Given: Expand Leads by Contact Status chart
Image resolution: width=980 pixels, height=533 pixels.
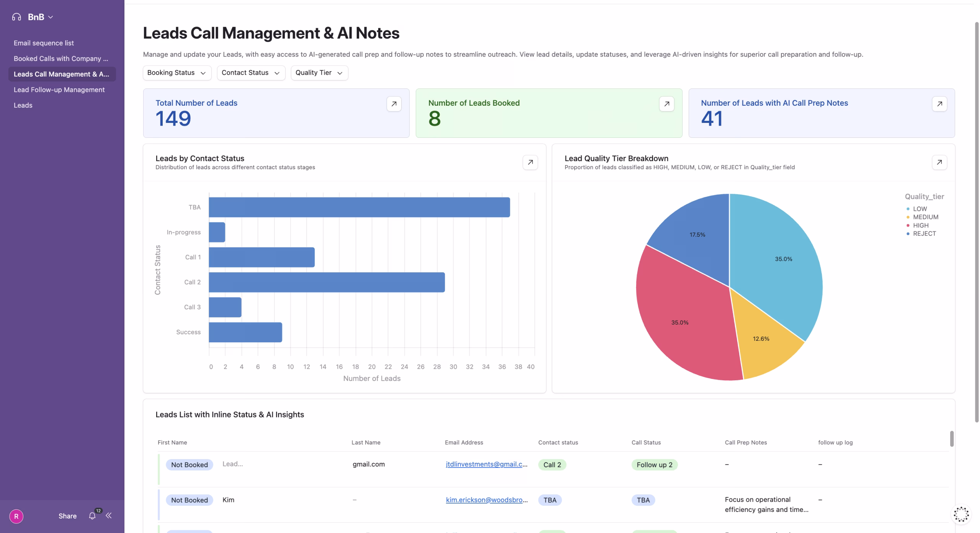Looking at the screenshot, I should [530, 162].
